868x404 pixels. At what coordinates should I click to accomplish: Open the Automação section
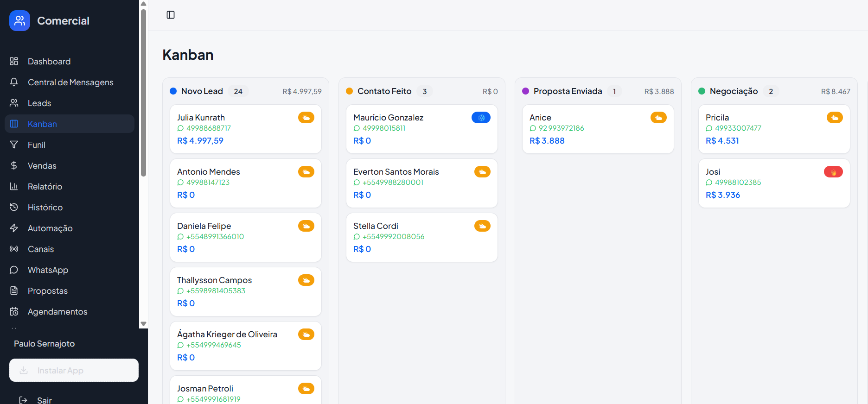pos(70,228)
